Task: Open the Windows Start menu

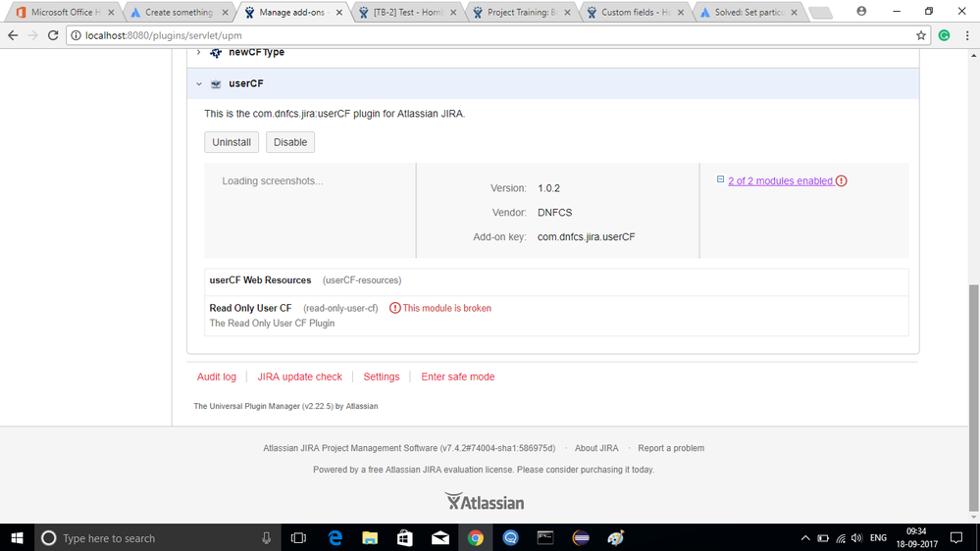Action: point(17,538)
